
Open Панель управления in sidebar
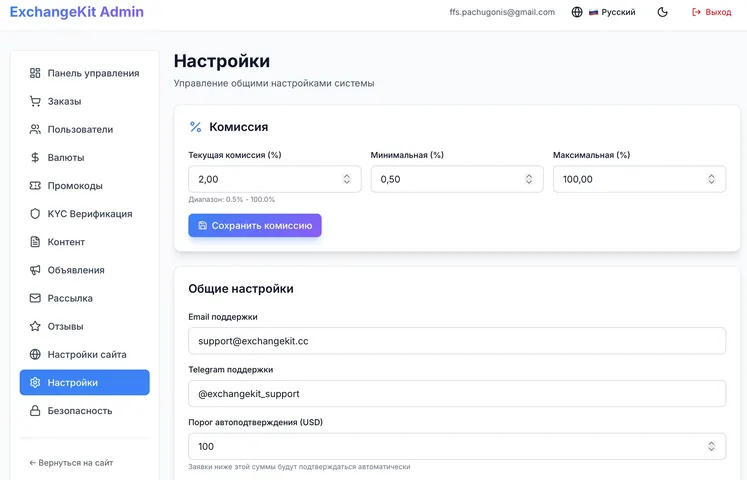coord(84,73)
